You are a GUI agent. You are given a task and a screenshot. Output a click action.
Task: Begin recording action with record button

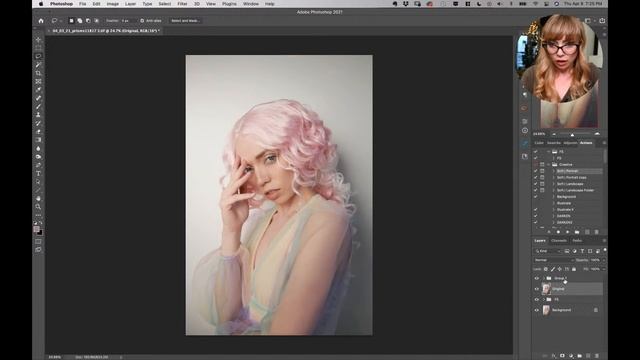click(x=558, y=232)
